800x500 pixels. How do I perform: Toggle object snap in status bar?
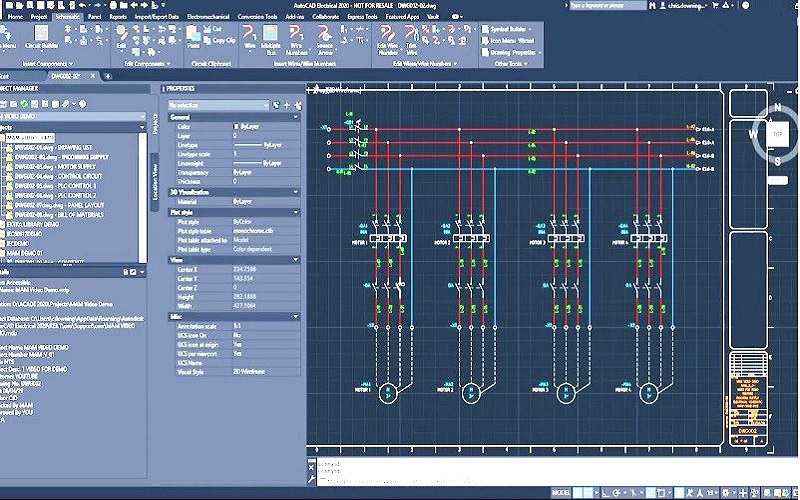click(662, 493)
